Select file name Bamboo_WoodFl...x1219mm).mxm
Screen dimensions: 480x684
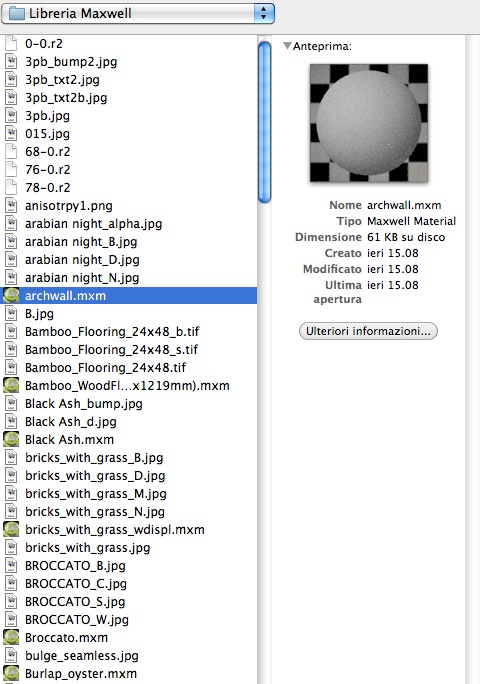pos(127,386)
